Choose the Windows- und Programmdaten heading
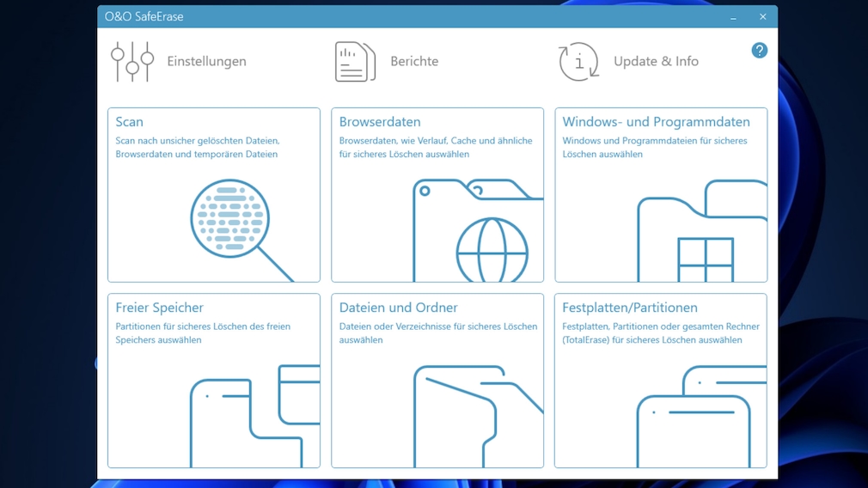868x488 pixels. coord(656,122)
